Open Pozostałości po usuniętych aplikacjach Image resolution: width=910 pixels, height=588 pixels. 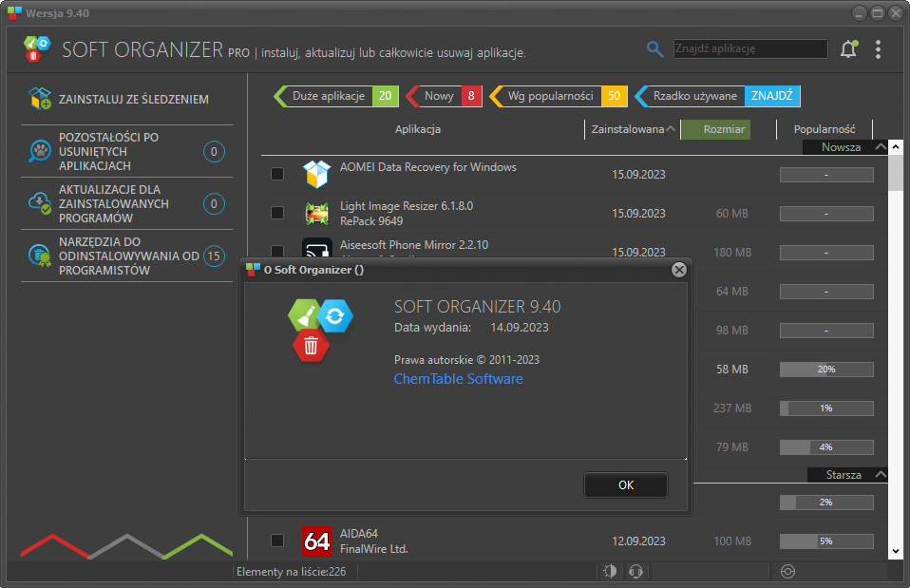click(126, 151)
